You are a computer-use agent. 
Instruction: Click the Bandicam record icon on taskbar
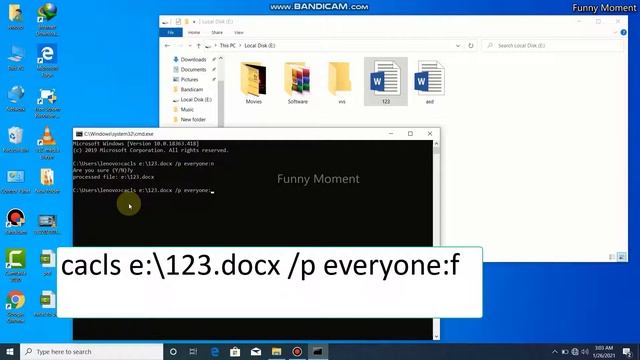(x=297, y=351)
